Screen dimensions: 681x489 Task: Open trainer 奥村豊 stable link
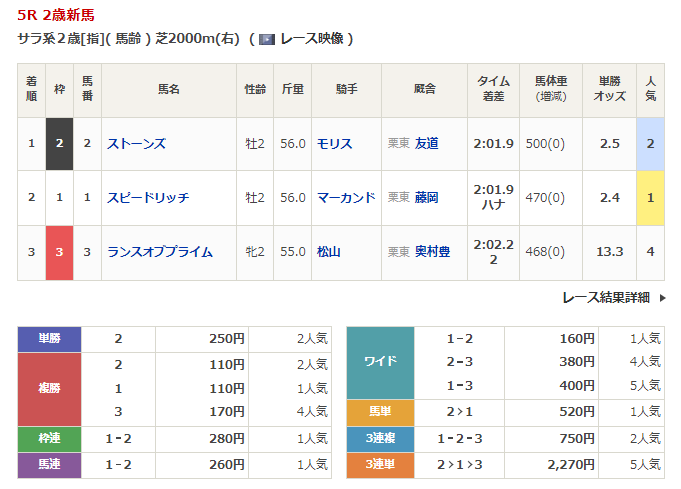pos(432,252)
